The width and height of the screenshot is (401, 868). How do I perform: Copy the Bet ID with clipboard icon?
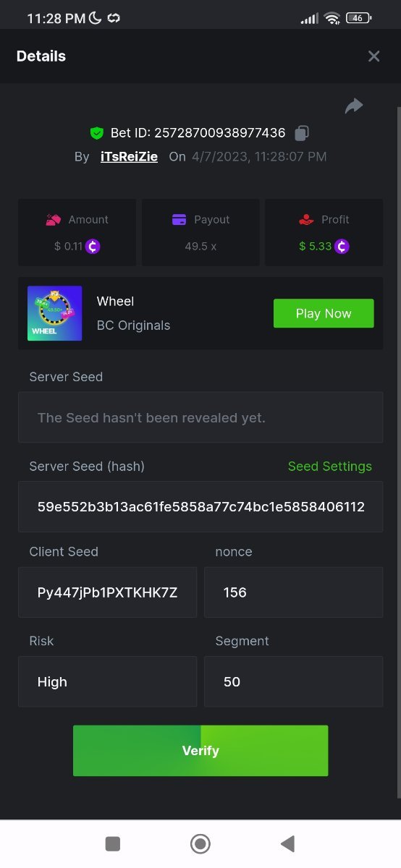click(302, 133)
